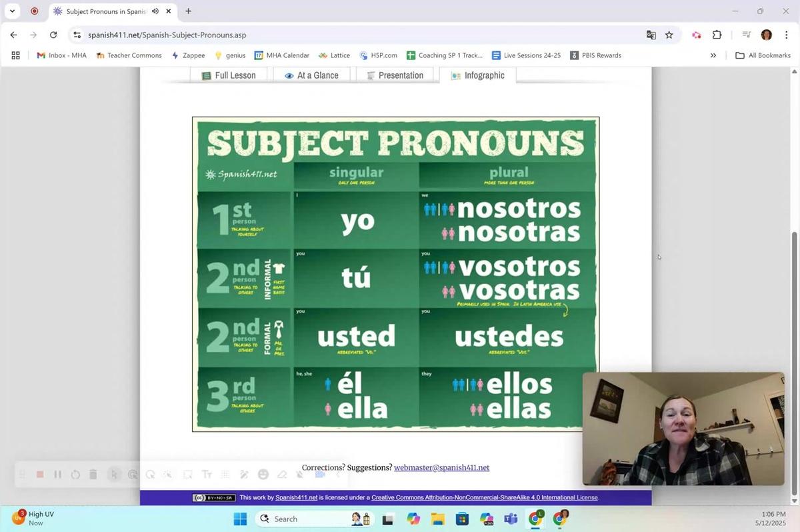Viewport: 800px width, 532px height.
Task: Reload the page with the refresh button
Action: 54,35
